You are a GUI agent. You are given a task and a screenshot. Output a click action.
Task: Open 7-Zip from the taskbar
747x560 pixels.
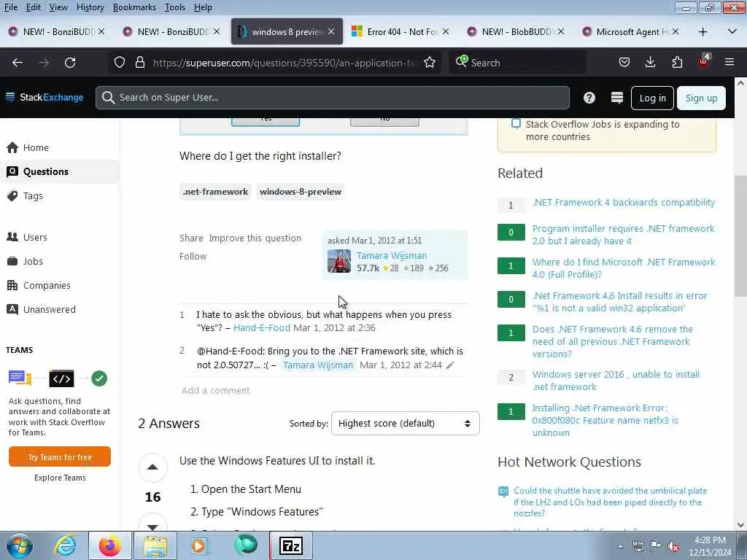pyautogui.click(x=291, y=545)
